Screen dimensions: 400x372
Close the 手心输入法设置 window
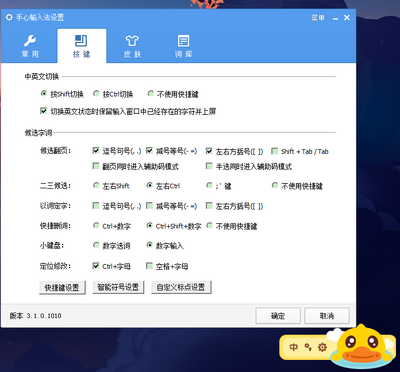tap(347, 18)
